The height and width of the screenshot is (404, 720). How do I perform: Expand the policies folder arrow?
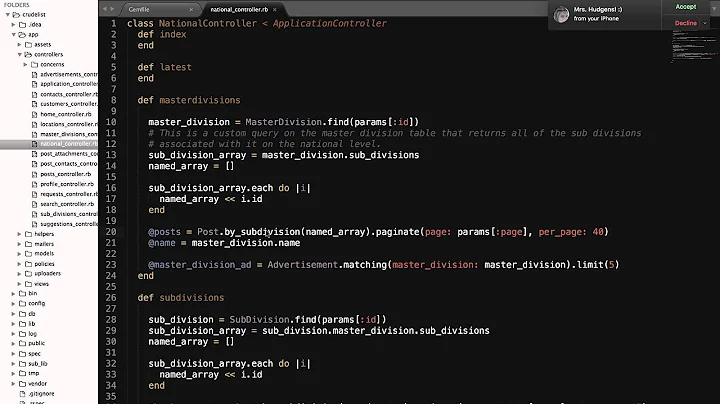pos(19,264)
